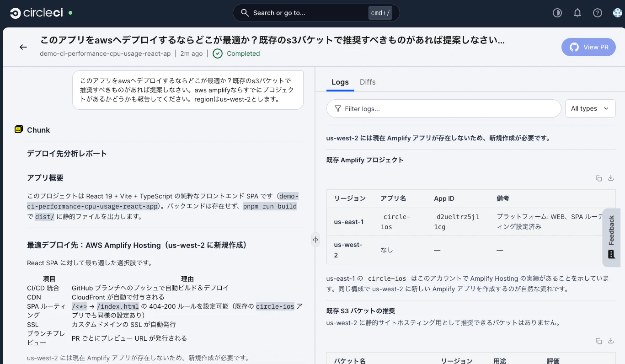Click the 2m ago timestamp
625x364 pixels.
click(191, 54)
